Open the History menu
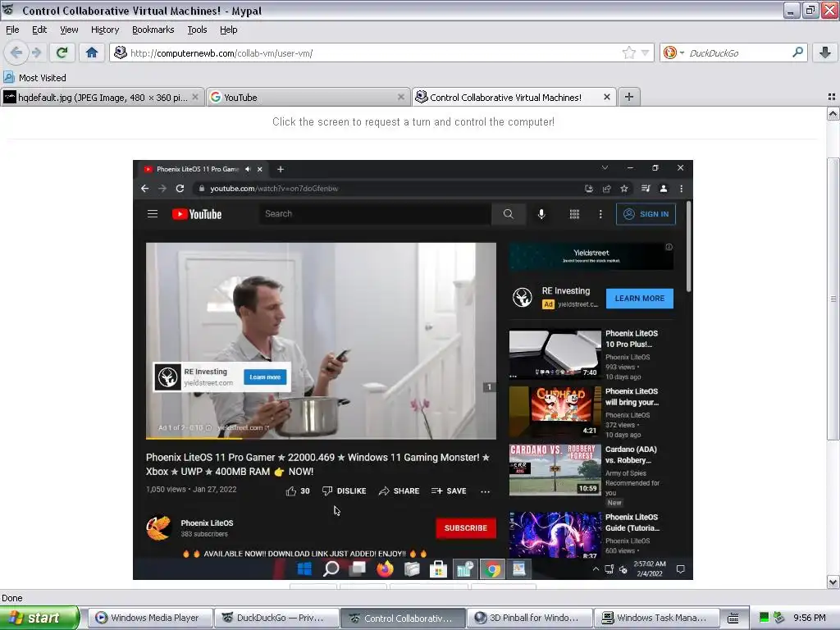 (x=104, y=30)
